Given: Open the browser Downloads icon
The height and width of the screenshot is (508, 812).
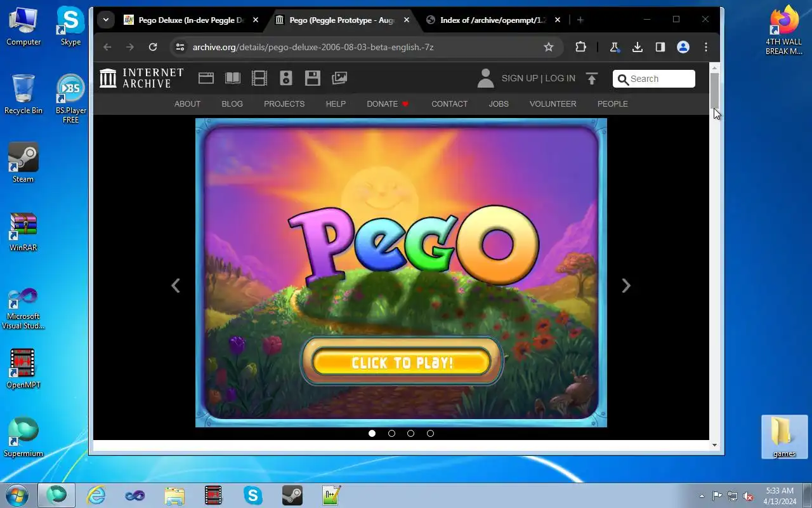Looking at the screenshot, I should 638,47.
